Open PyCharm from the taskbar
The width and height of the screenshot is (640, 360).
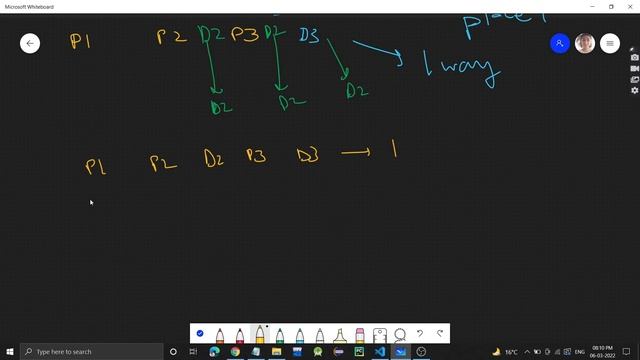pyautogui.click(x=359, y=351)
